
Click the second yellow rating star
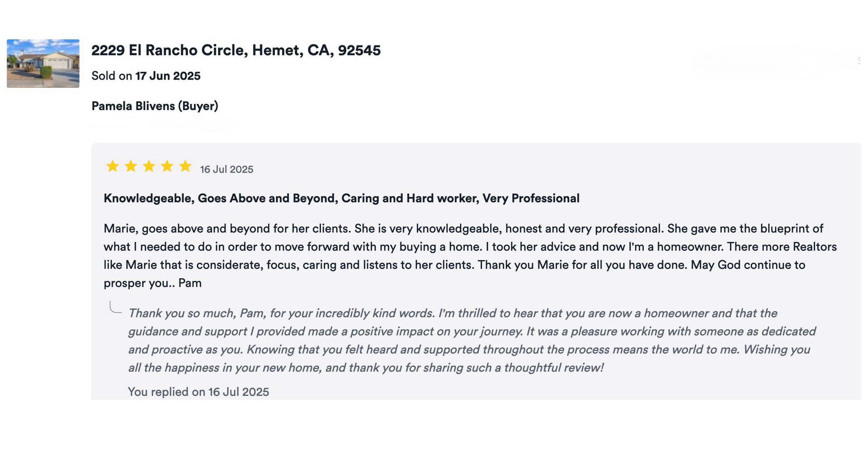click(131, 166)
